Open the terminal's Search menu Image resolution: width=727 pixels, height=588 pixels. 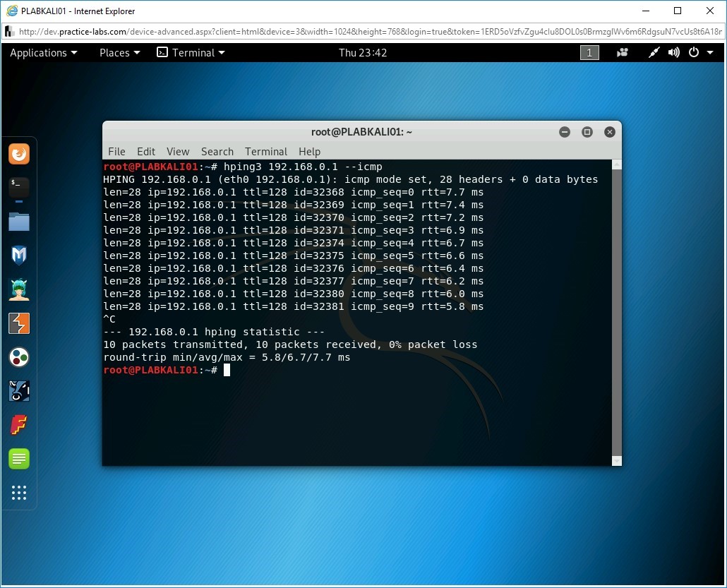pos(217,151)
